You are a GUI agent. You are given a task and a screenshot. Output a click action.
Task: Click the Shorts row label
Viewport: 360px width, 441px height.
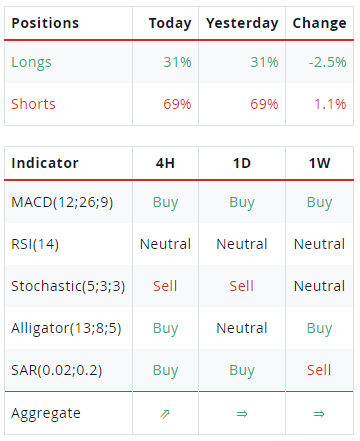(x=33, y=104)
